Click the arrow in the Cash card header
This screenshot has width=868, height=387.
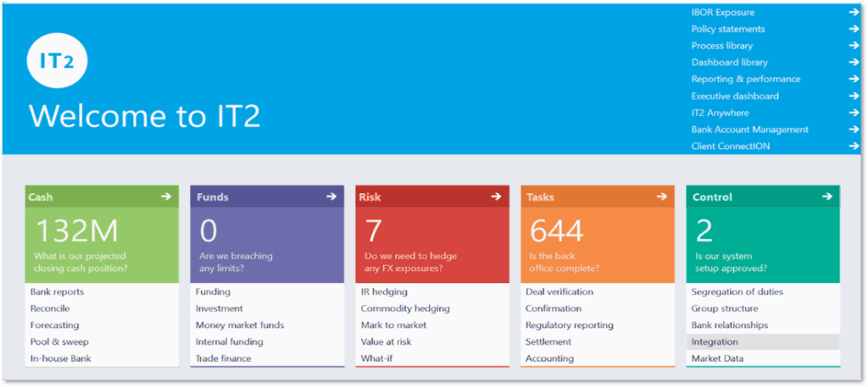165,196
